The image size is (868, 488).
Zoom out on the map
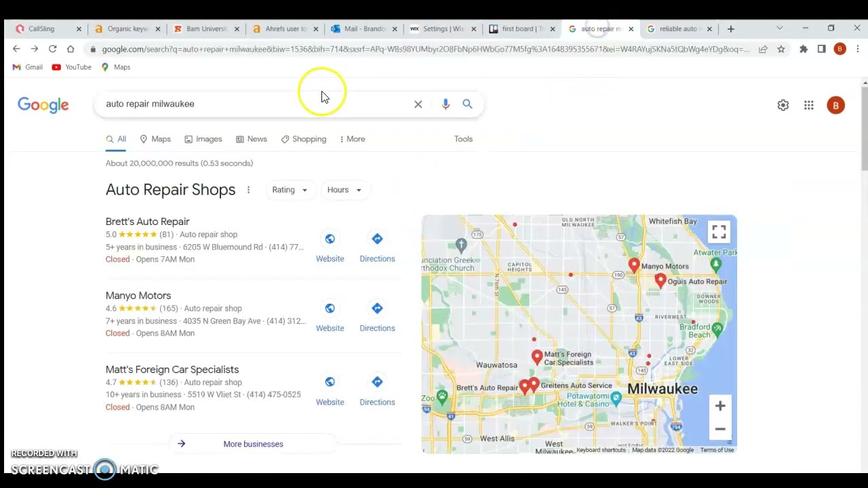point(720,429)
